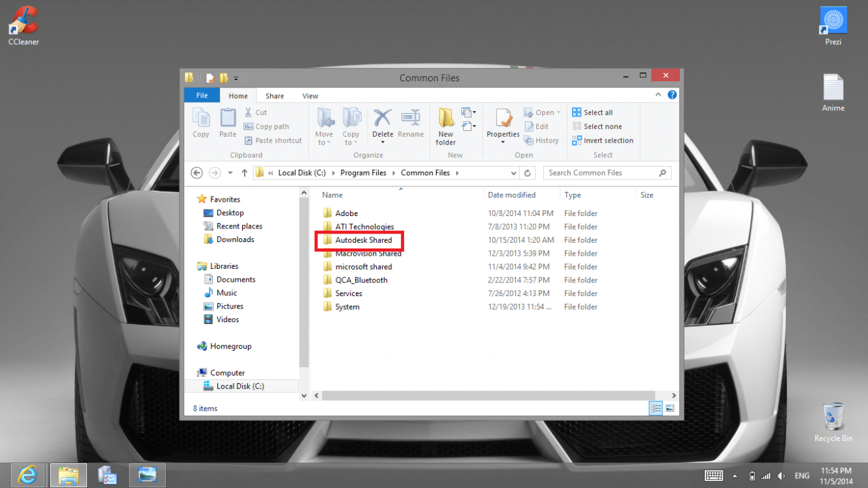Screen dimensions: 868x488
Task: Open the address bar history dropdown
Action: (x=513, y=173)
